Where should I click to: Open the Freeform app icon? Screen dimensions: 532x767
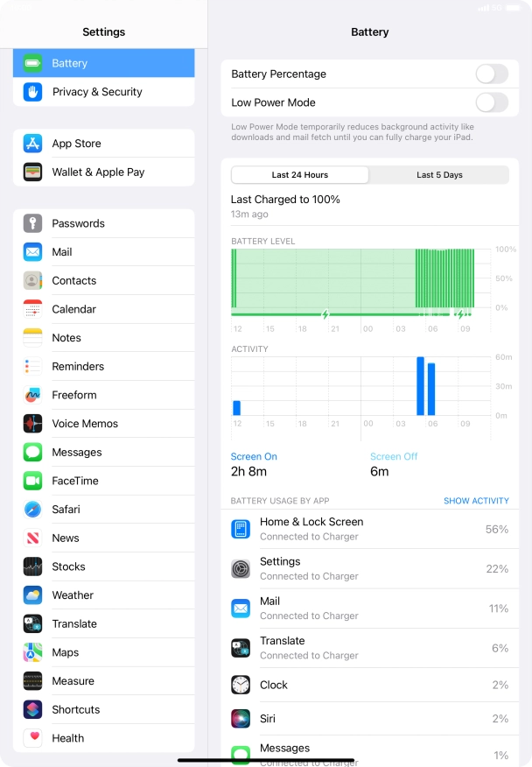click(32, 395)
